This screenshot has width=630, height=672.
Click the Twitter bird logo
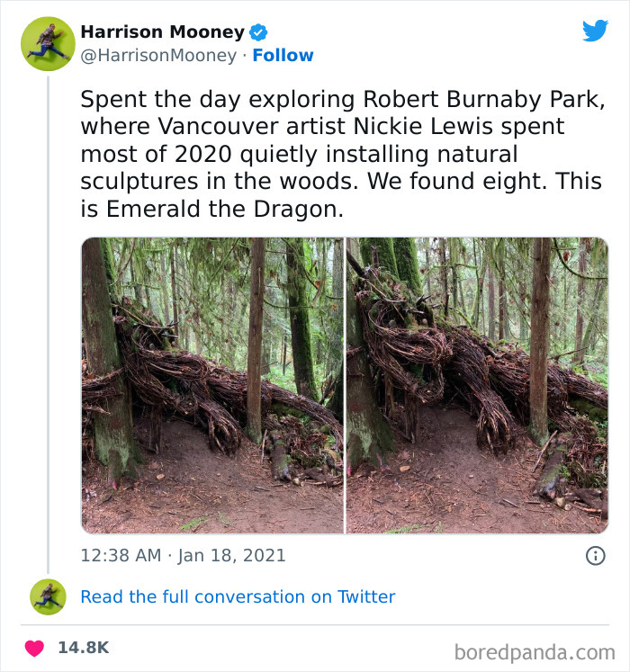point(595,31)
